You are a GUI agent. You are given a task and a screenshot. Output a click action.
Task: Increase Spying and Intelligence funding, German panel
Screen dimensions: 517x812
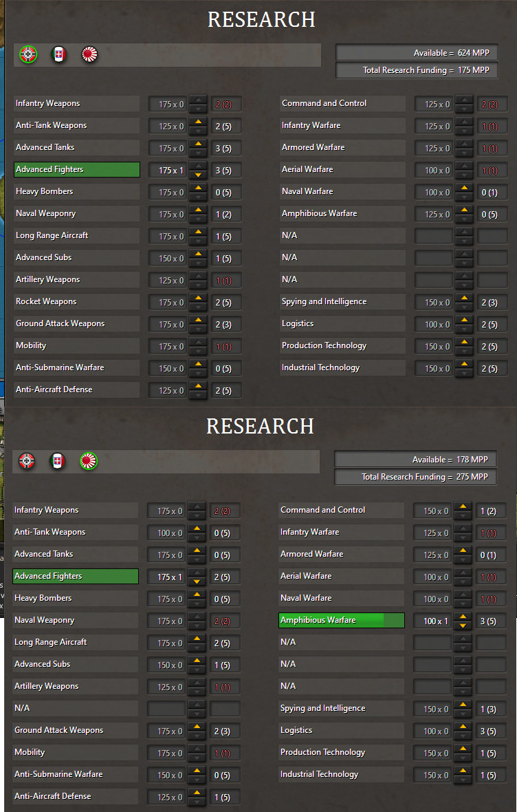pyautogui.click(x=464, y=298)
